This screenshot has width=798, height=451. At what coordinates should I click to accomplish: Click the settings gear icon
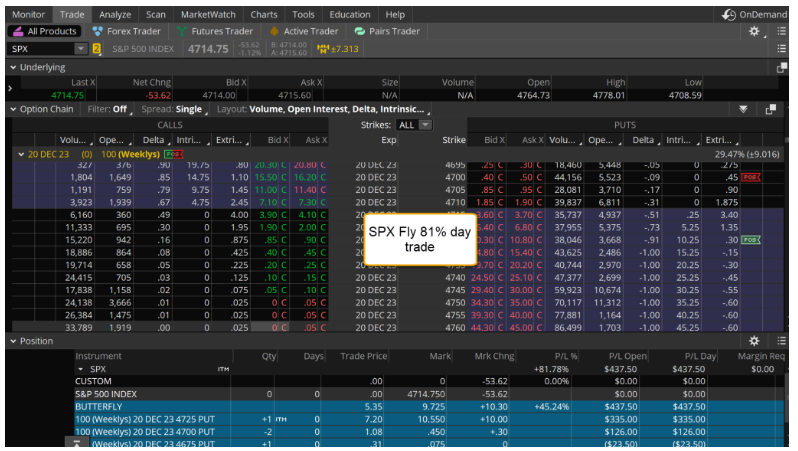[x=755, y=32]
